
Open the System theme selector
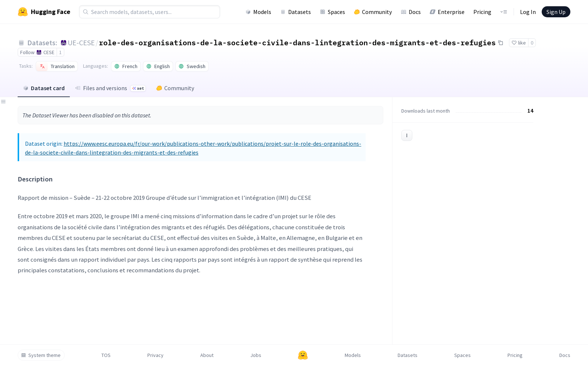point(41,355)
